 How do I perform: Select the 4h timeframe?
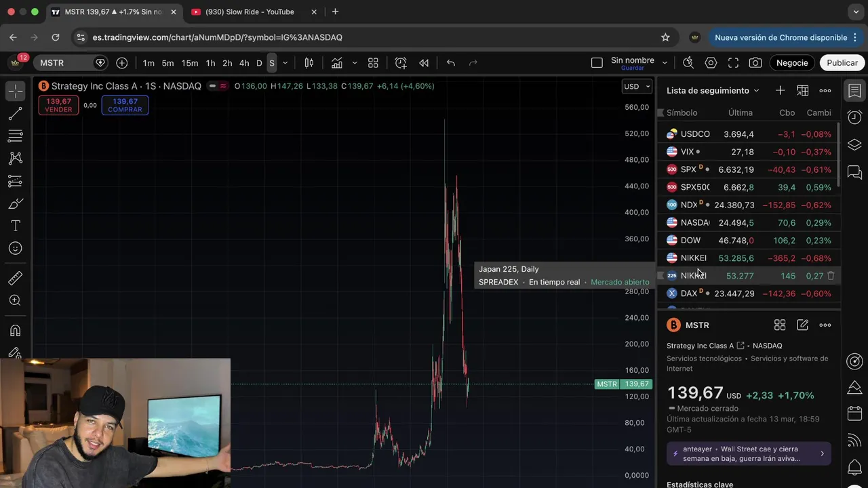[244, 63]
